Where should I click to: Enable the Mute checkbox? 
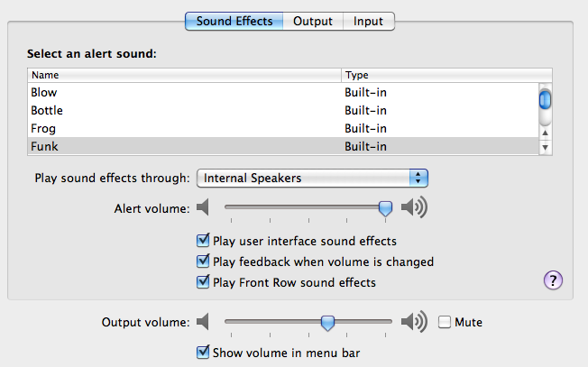(x=445, y=322)
